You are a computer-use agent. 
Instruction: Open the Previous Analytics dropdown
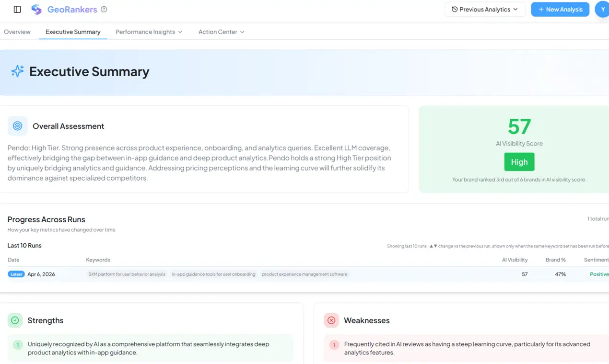485,9
